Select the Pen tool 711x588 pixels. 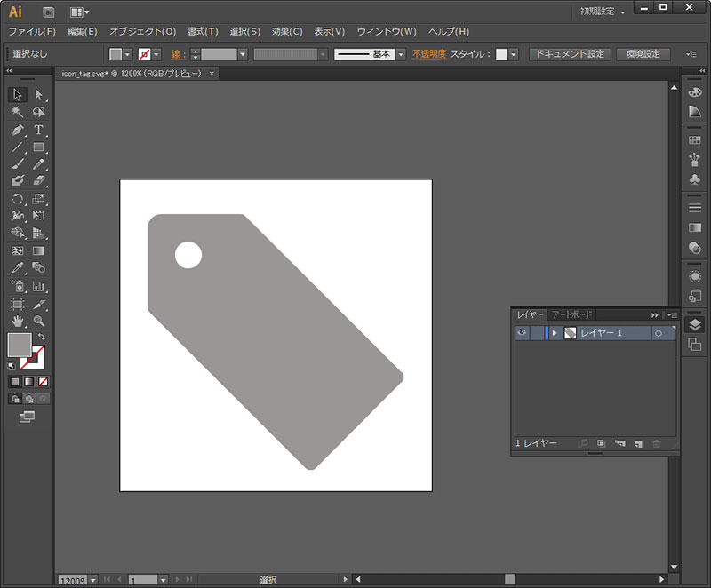pos(17,130)
